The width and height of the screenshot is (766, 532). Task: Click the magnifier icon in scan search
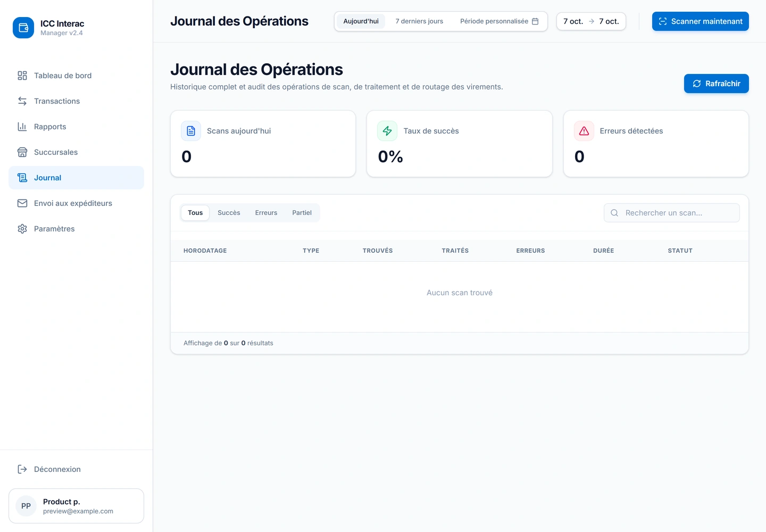pyautogui.click(x=614, y=213)
